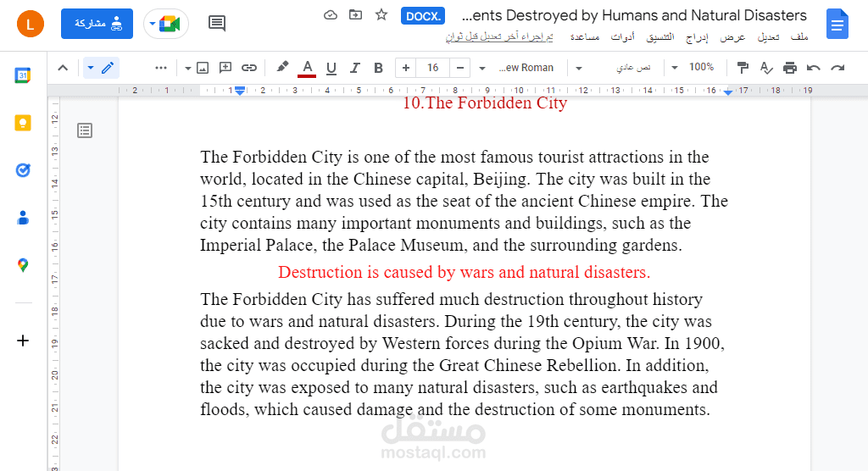Open the last edit history link
Viewport: 868px width, 471px height.
click(x=499, y=36)
